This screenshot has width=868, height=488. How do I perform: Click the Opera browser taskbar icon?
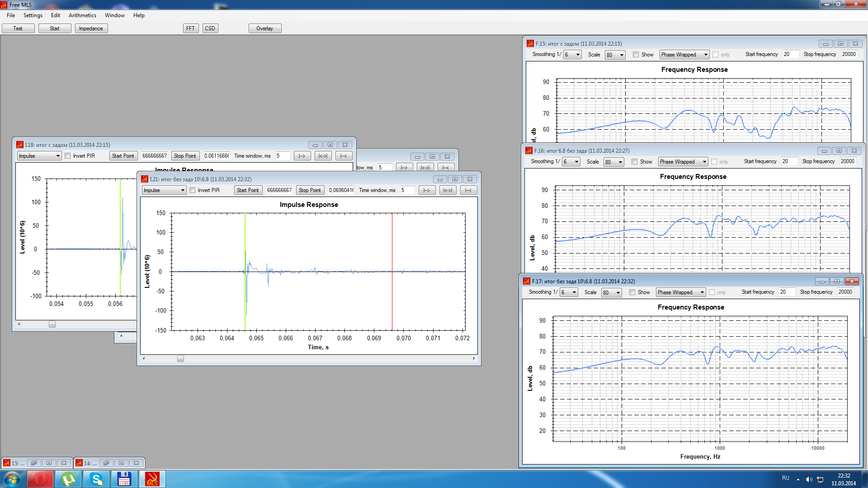(40, 479)
